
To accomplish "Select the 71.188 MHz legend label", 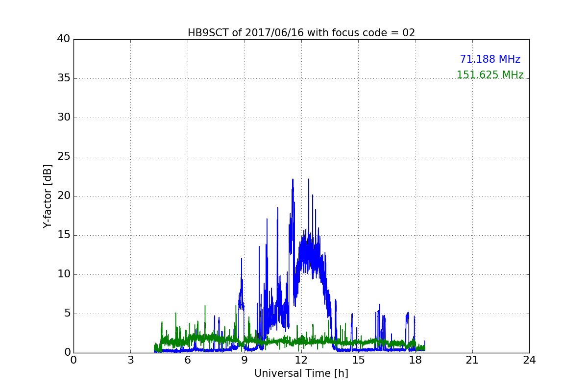I will [490, 59].
